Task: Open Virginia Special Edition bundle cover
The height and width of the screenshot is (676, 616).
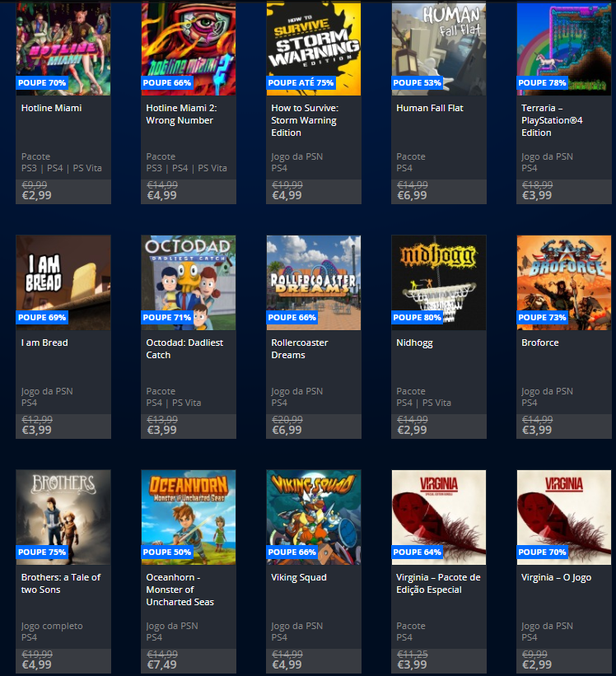Action: (x=439, y=517)
